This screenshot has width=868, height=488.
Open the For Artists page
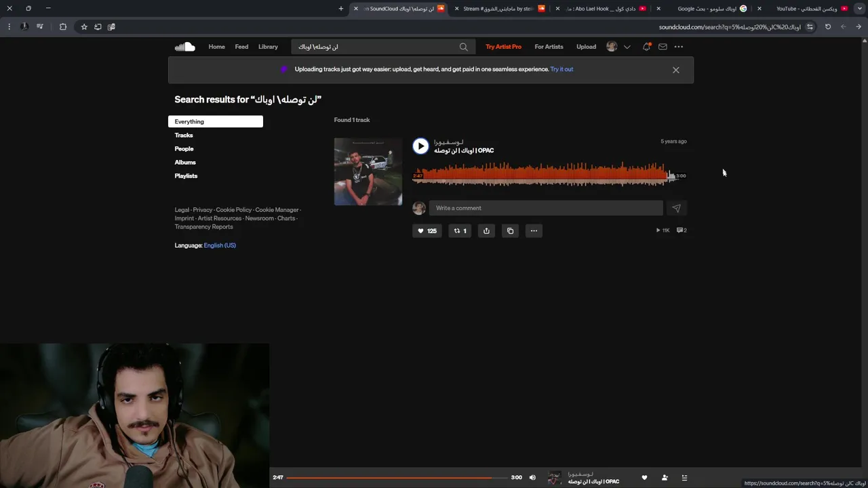549,47
